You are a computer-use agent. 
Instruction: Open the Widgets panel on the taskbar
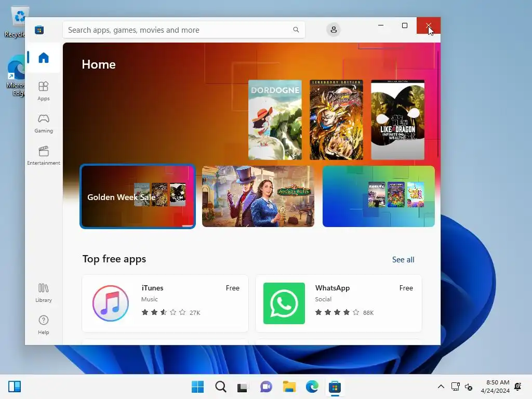pyautogui.click(x=14, y=387)
